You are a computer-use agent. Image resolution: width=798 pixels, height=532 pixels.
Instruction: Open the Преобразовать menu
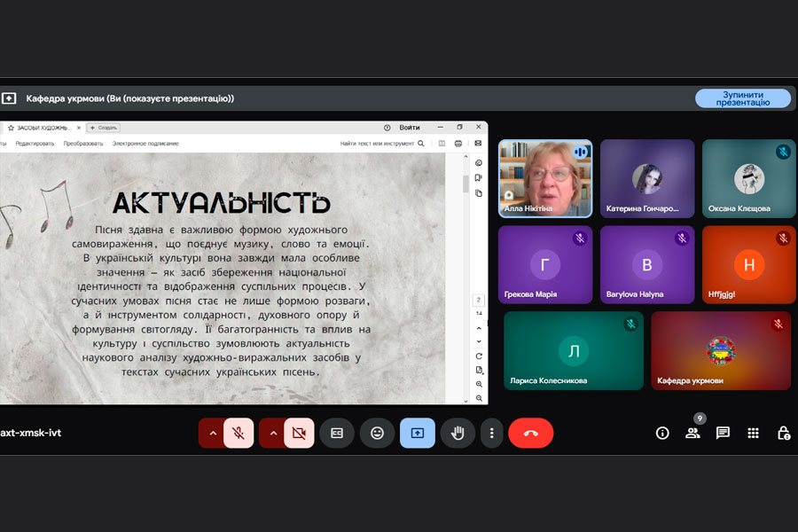82,143
